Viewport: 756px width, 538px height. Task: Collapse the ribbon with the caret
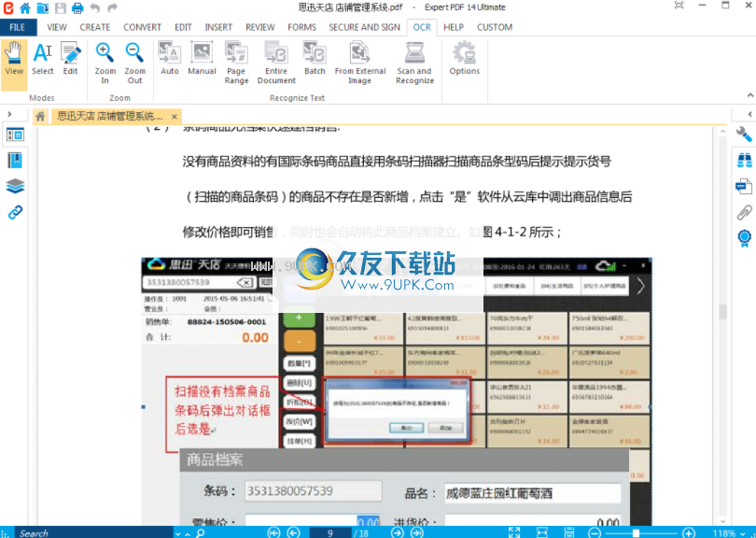click(x=750, y=95)
